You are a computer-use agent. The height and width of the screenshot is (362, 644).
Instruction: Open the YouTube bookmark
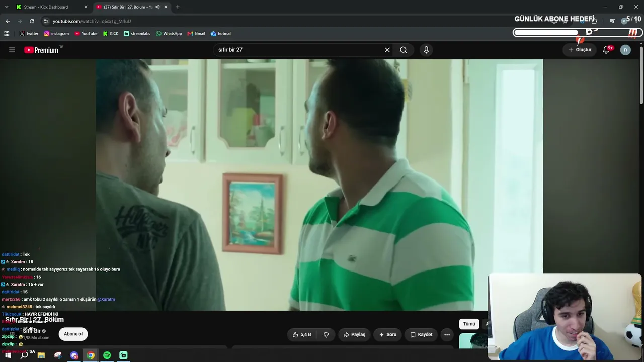click(86, 34)
